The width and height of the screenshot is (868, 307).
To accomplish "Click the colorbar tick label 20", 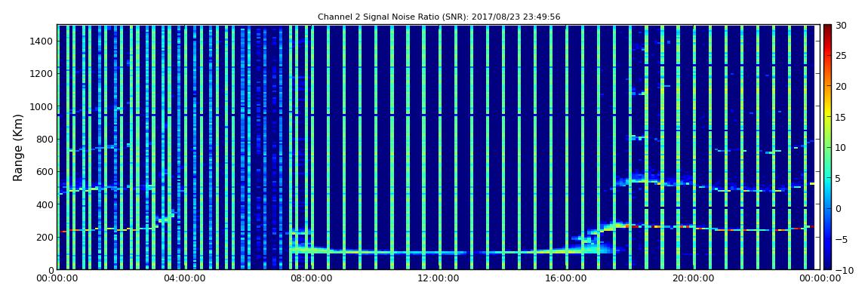I will click(841, 86).
